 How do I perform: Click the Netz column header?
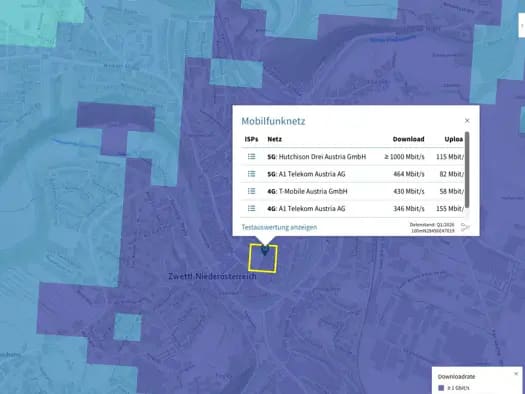[x=275, y=139]
